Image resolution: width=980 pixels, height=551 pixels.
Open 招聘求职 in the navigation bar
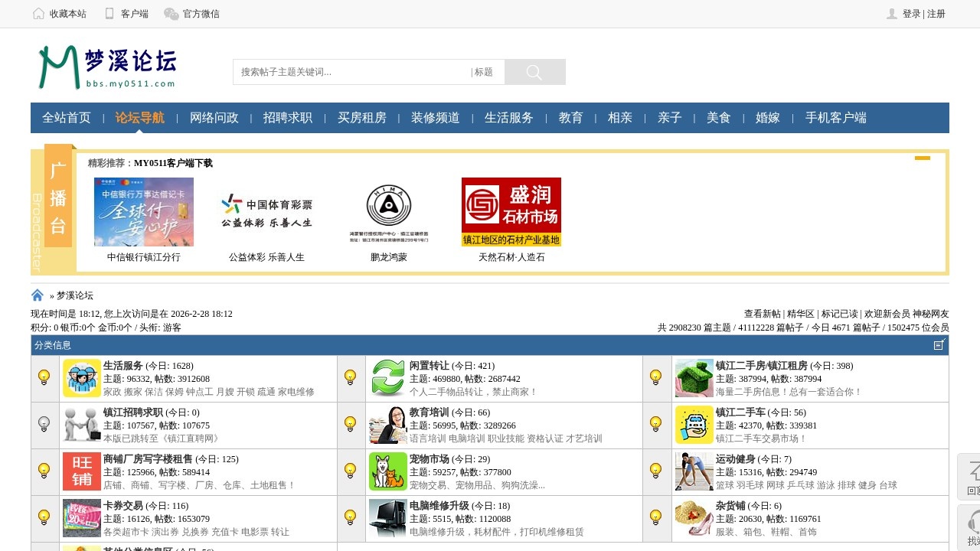(x=288, y=118)
